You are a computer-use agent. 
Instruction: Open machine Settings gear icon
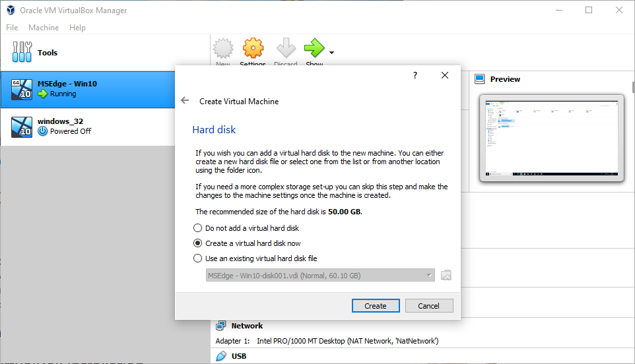(x=253, y=48)
